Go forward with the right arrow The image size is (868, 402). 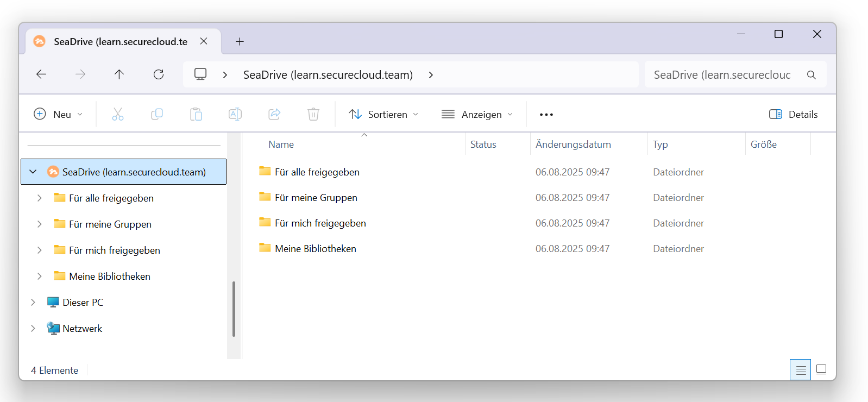80,74
